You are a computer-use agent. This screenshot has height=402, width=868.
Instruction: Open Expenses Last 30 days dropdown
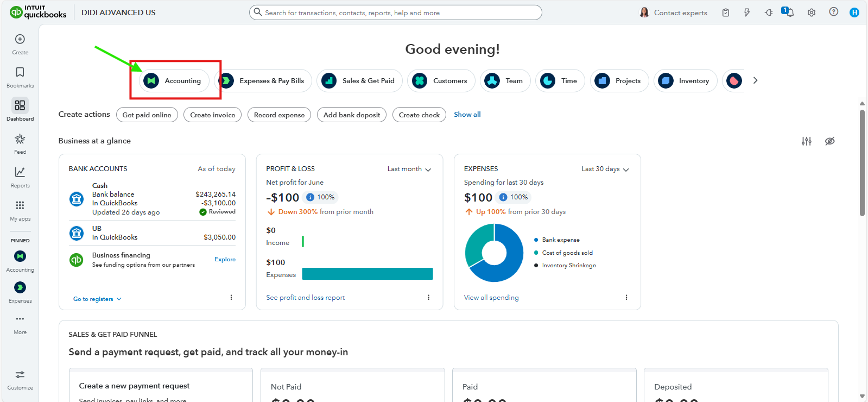(605, 169)
